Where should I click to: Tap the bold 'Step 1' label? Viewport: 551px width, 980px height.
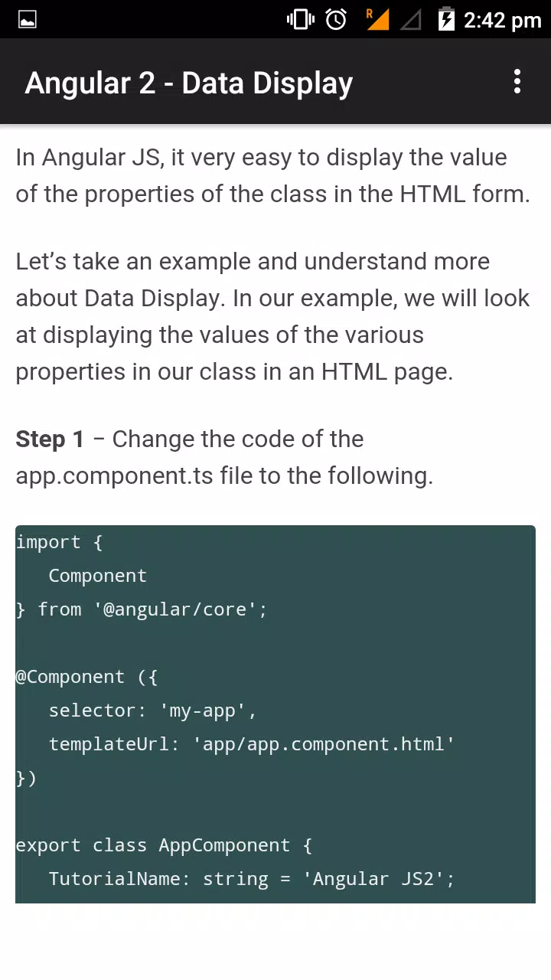click(x=50, y=439)
